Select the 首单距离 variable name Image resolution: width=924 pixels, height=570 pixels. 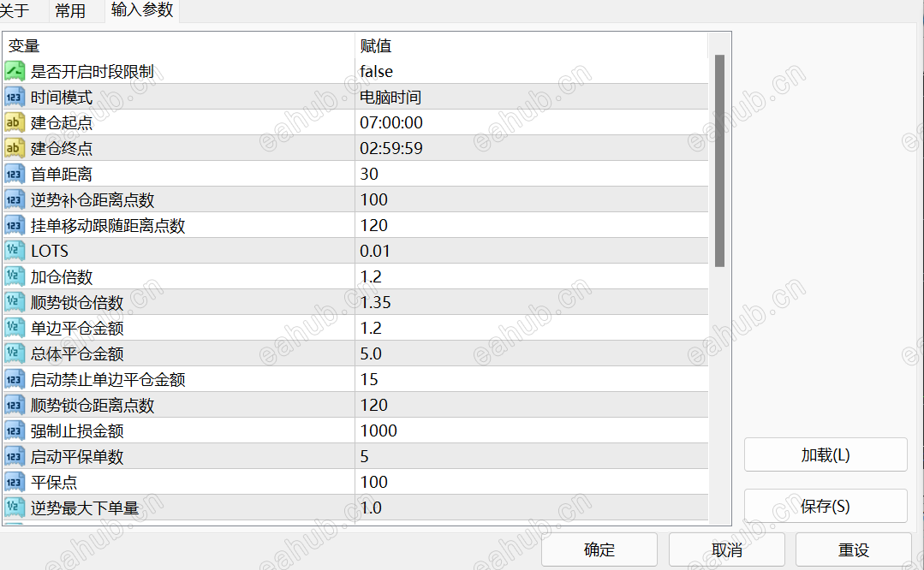(62, 175)
